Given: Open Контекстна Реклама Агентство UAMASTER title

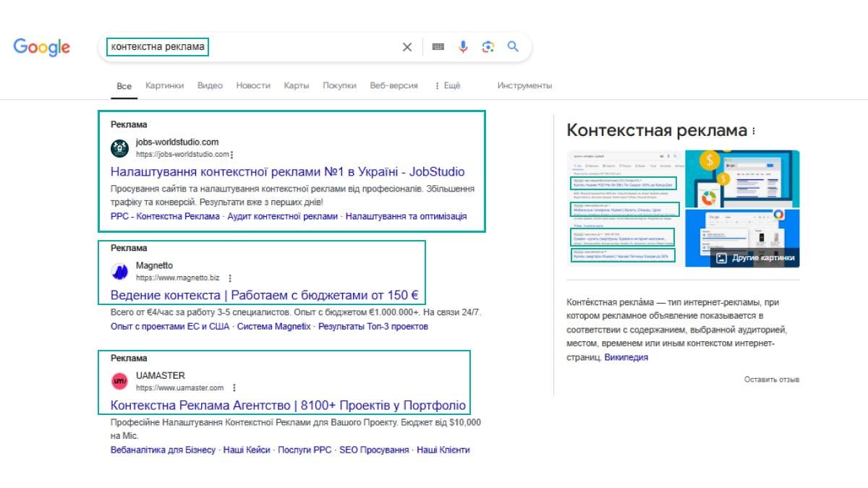Looking at the screenshot, I should (x=288, y=405).
